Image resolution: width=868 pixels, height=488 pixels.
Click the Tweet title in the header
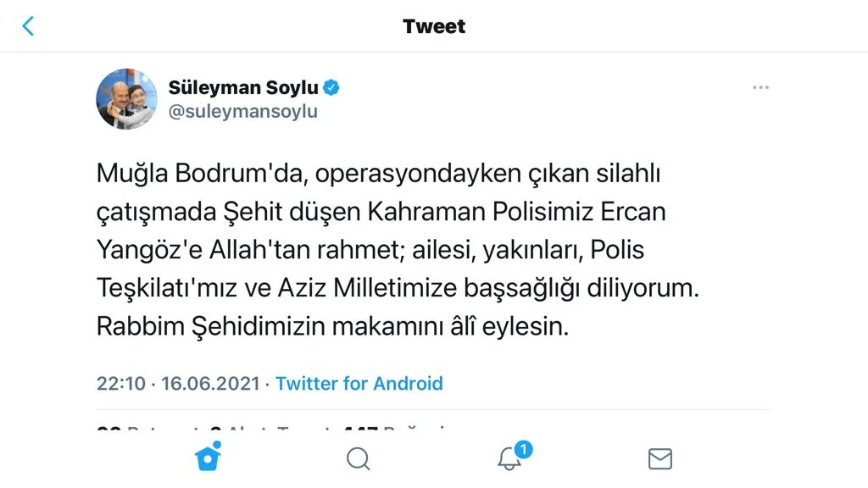pyautogui.click(x=433, y=25)
